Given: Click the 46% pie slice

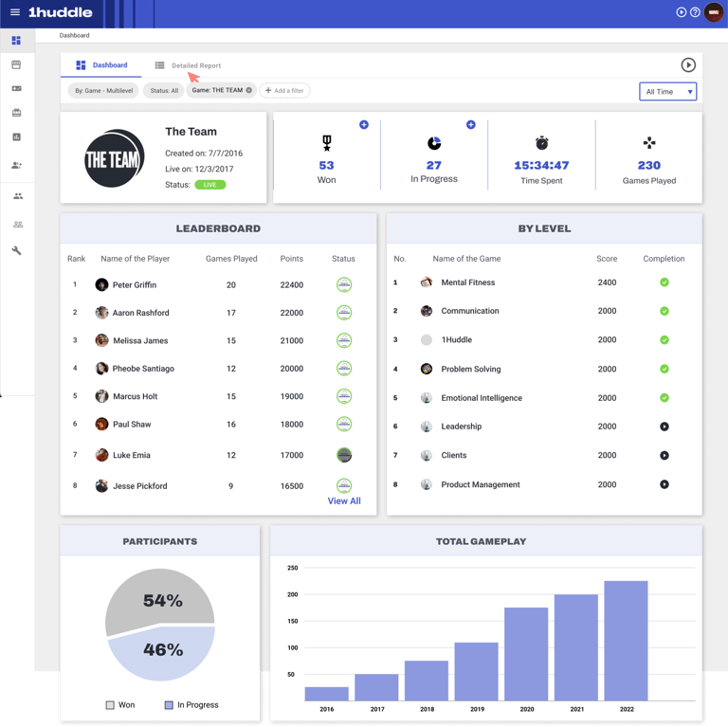Looking at the screenshot, I should (162, 655).
